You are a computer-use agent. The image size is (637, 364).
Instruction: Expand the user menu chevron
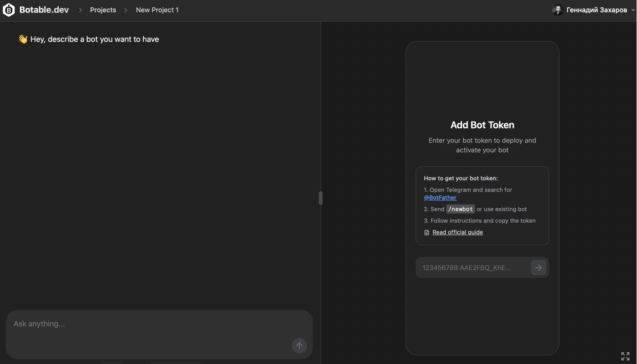(632, 10)
